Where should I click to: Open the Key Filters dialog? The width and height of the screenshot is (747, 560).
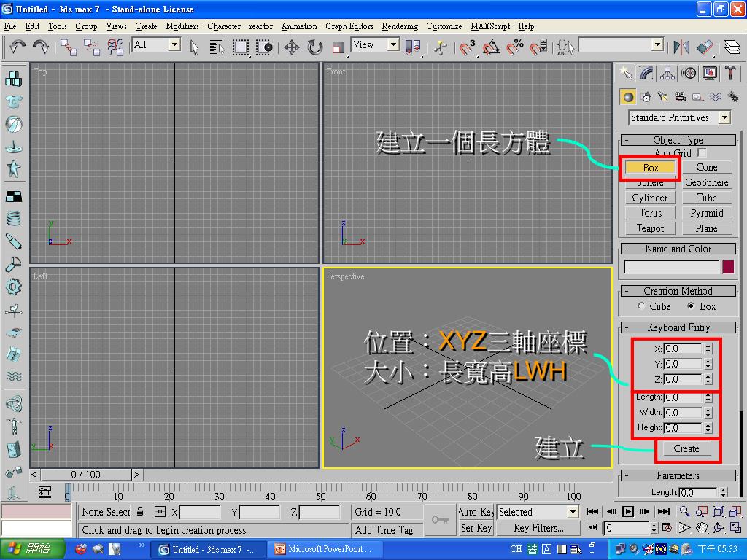pyautogui.click(x=538, y=528)
